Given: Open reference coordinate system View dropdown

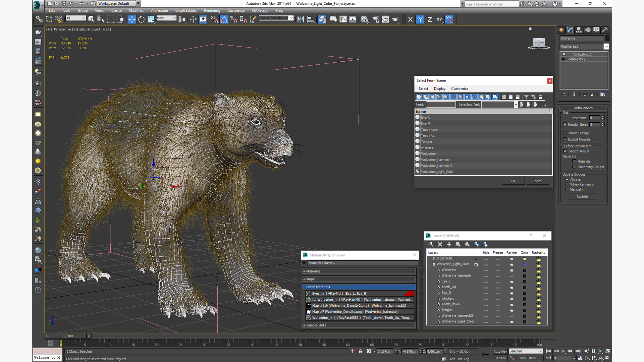Looking at the screenshot, I should 166,18.
